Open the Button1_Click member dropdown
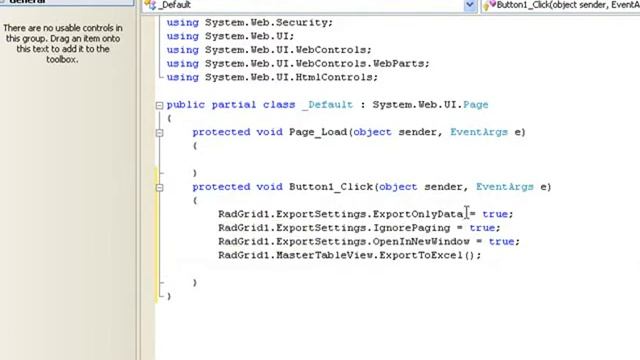This screenshot has height=360, width=640. pyautogui.click(x=561, y=5)
